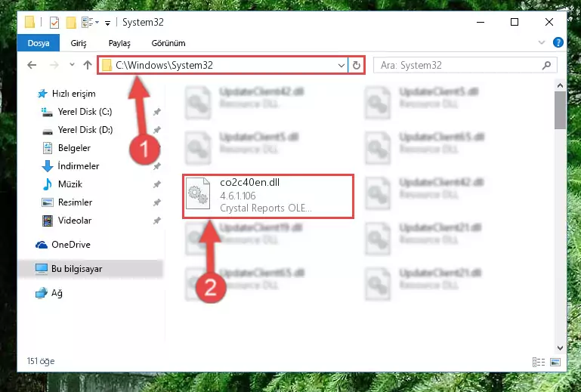
Task: Open Help with the blue question icon
Action: (x=558, y=42)
